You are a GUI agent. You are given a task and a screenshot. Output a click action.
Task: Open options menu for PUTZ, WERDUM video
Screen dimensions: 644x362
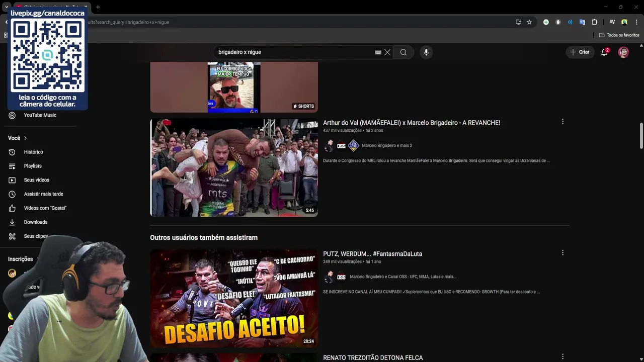562,253
